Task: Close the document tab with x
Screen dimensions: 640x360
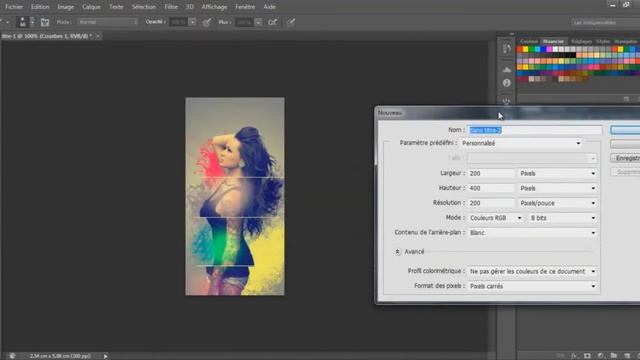Action: 98,36
